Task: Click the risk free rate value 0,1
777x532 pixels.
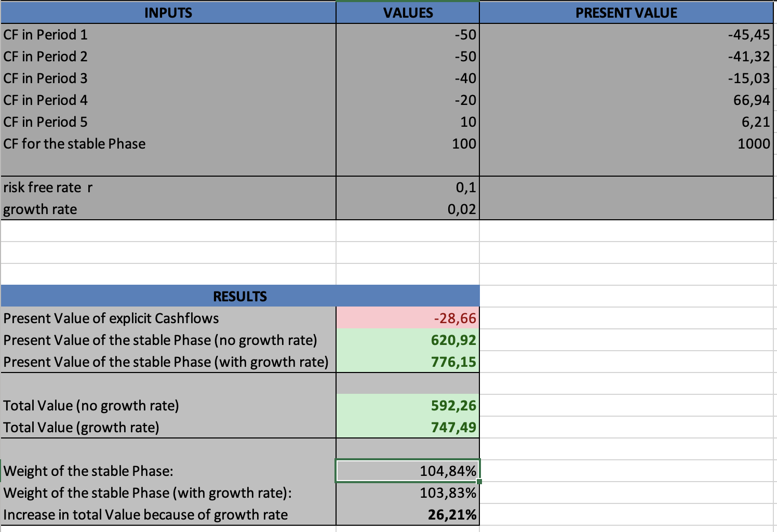Action: point(408,188)
